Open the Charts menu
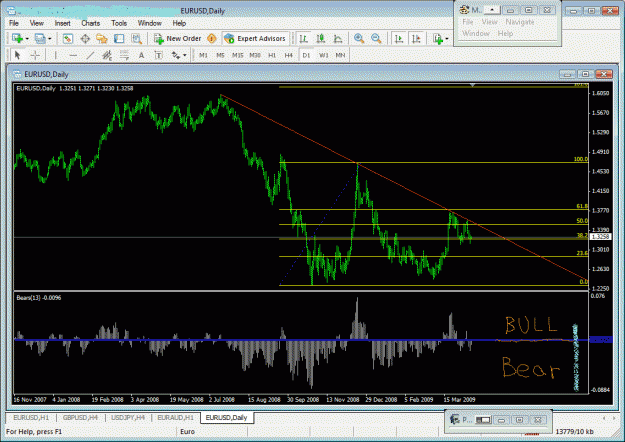The image size is (625, 442). tap(90, 23)
